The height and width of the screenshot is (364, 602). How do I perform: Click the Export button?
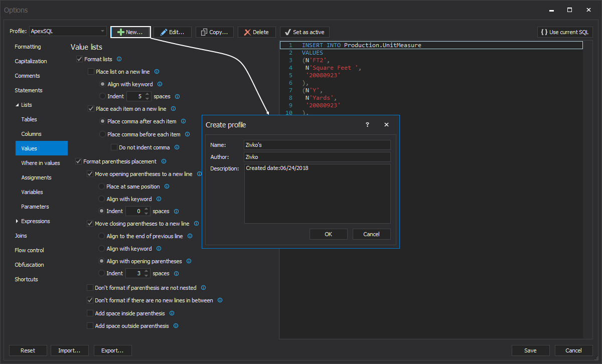(x=112, y=350)
